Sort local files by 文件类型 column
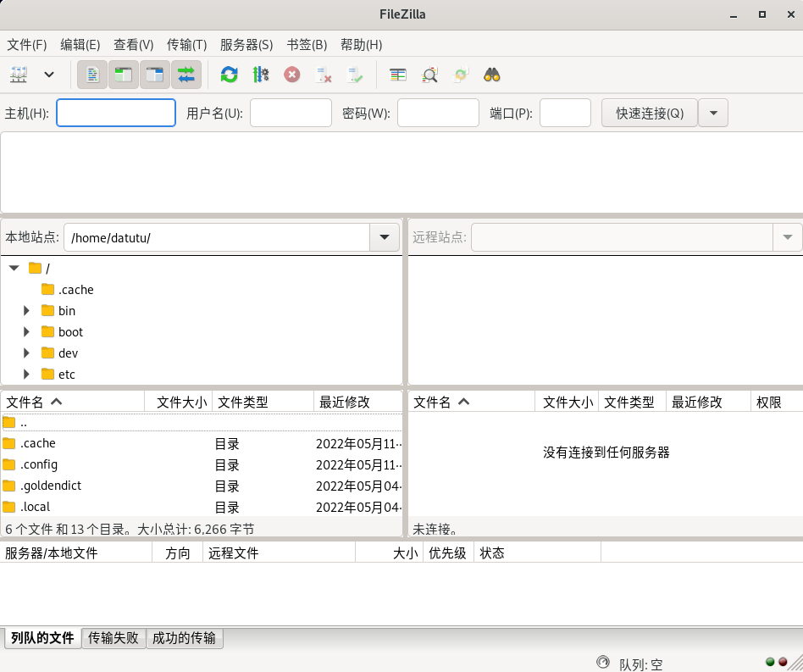This screenshot has width=803, height=672. 263,402
